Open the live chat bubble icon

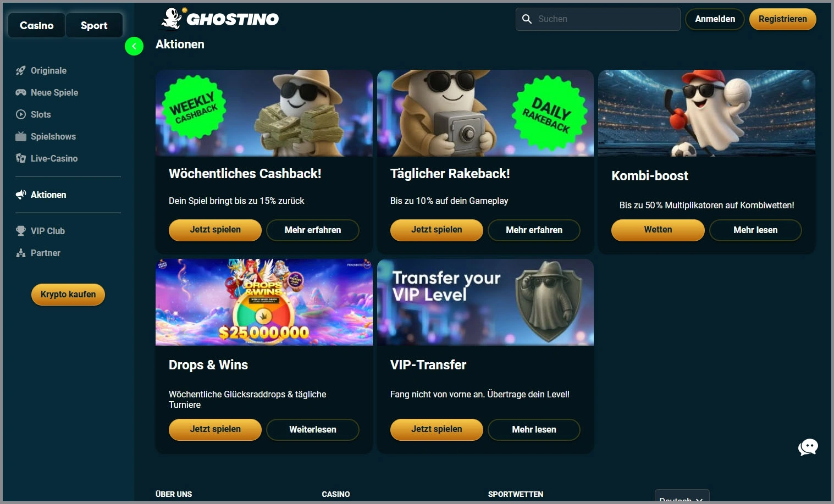(x=808, y=447)
